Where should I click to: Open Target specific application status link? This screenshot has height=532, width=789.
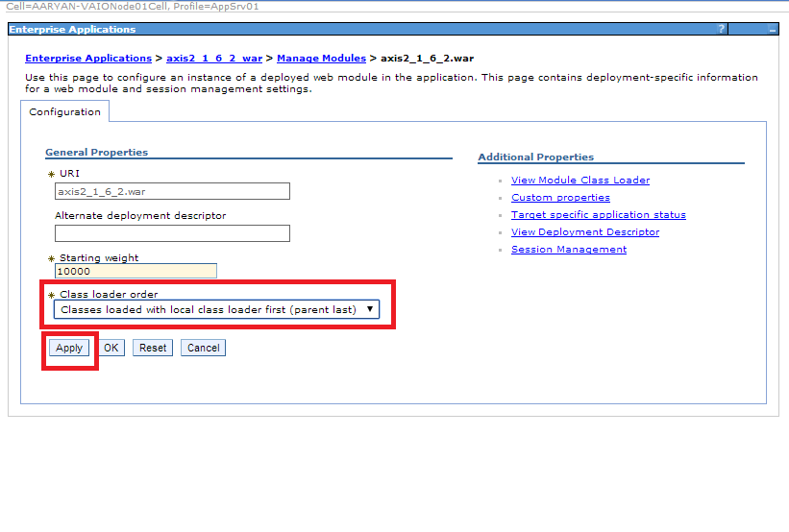coord(599,215)
